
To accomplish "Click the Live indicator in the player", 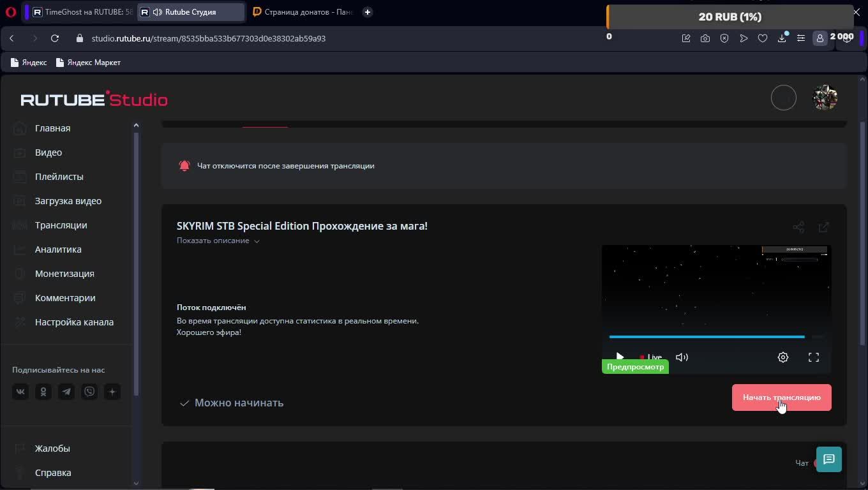I will [651, 357].
